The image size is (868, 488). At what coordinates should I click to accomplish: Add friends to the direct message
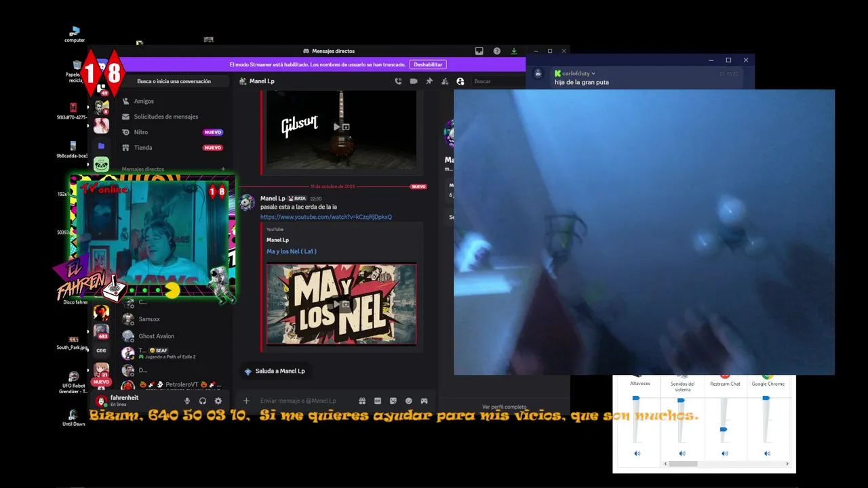point(445,81)
